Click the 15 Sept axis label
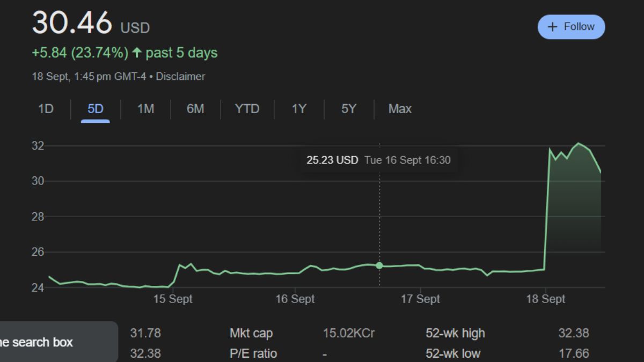 [x=173, y=299]
